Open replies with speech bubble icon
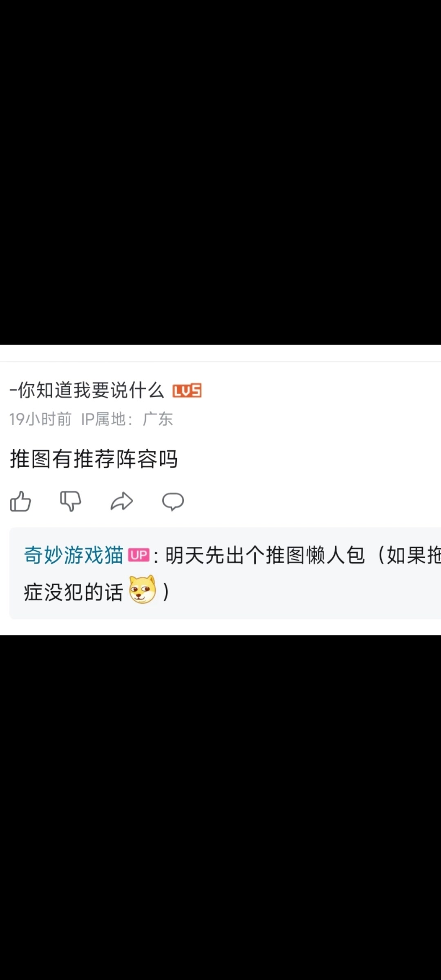Viewport: 441px width, 980px height. 173,501
